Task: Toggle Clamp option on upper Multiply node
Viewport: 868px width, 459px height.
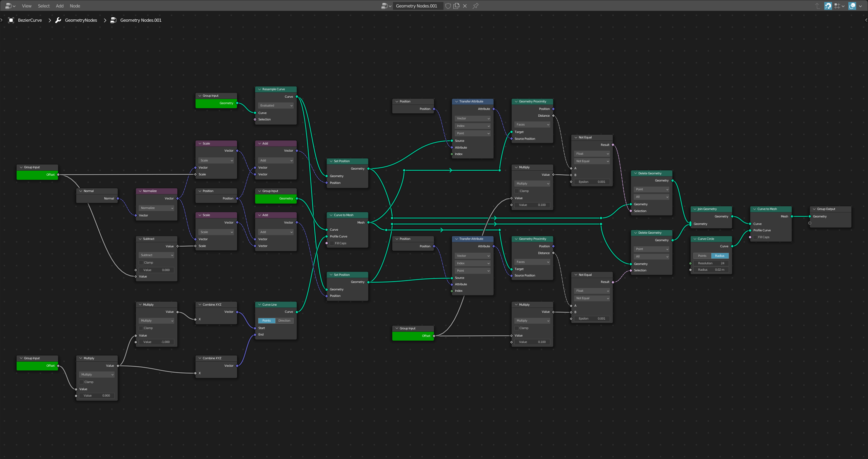Action: click(517, 191)
